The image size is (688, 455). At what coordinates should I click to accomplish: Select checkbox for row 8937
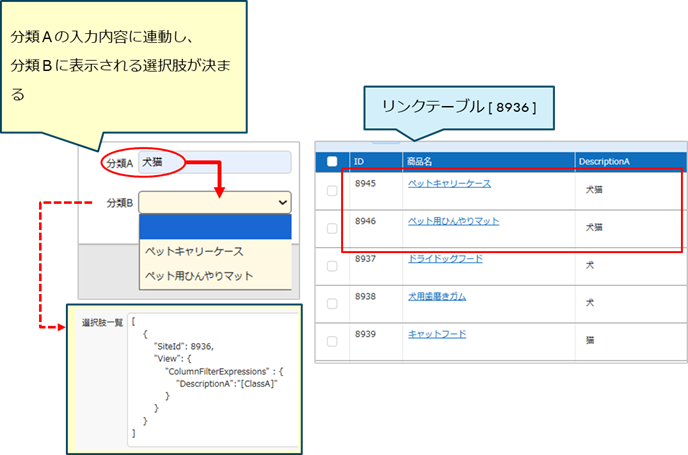(x=333, y=265)
